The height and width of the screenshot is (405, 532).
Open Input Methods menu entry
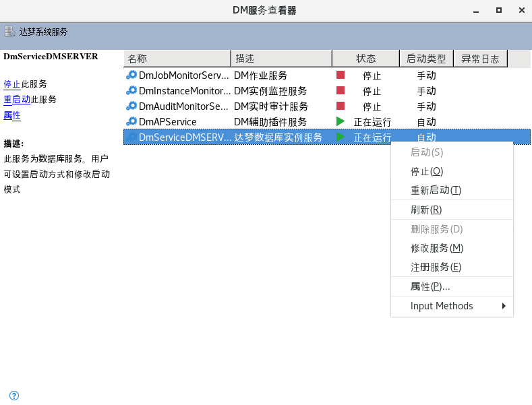452,306
